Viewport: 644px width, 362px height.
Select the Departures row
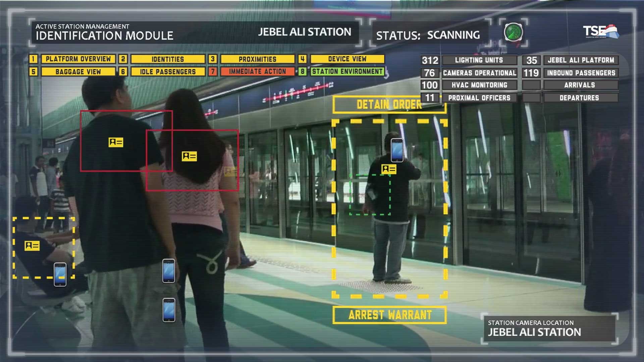click(581, 98)
